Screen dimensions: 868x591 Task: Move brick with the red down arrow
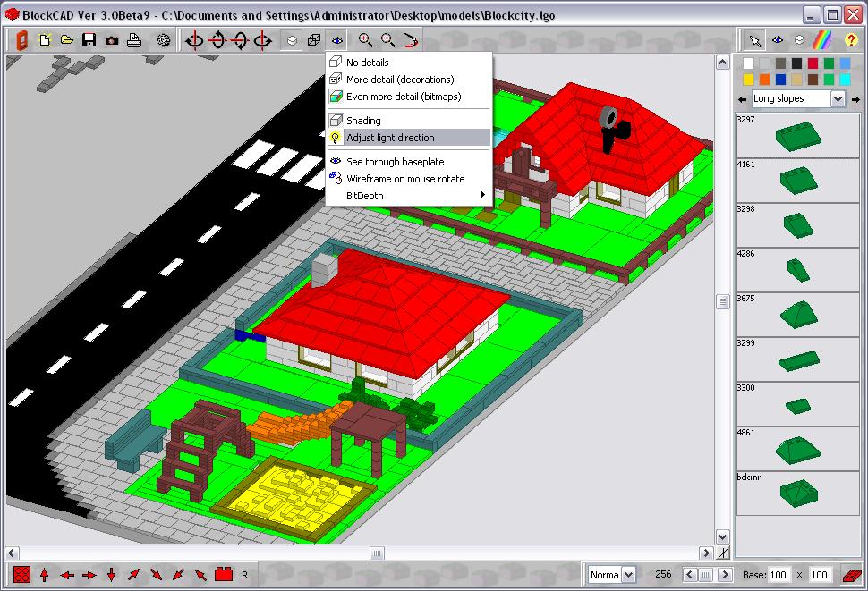(111, 575)
